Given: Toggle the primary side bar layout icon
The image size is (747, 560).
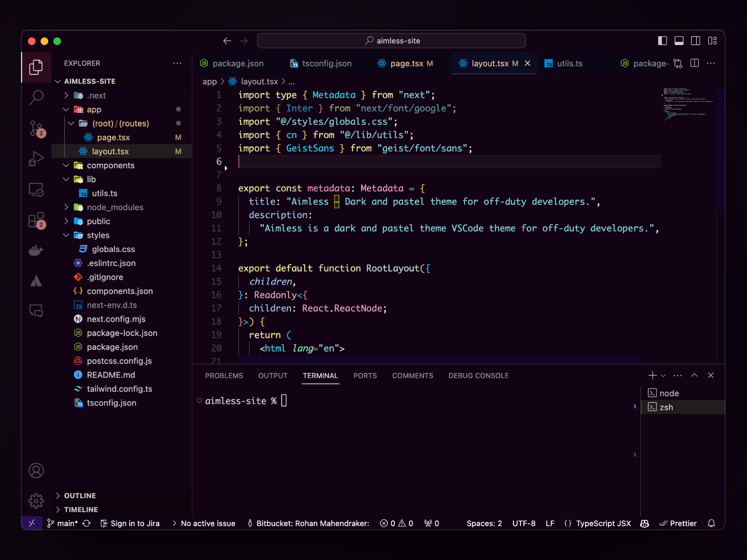Looking at the screenshot, I should pyautogui.click(x=662, y=41).
